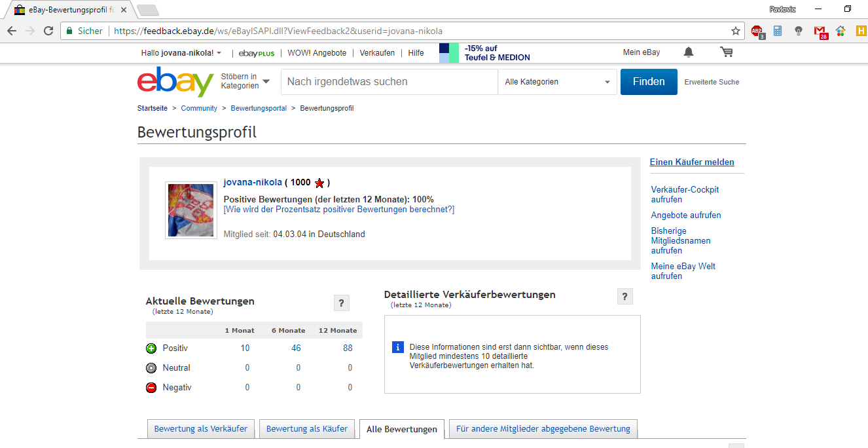868x448 pixels.
Task: Click Angebote aufrufen link
Action: click(x=686, y=215)
